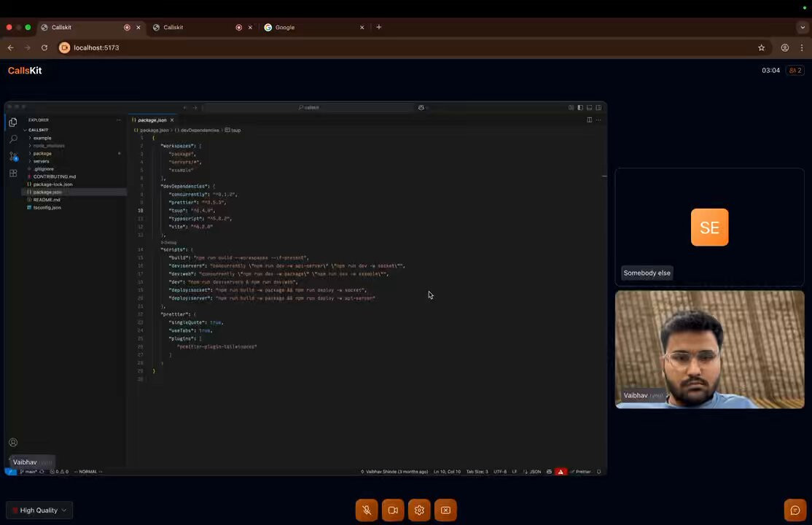Screen dimensions: 812x525
Task: Toggle the primary sidebar layout icon
Action: pyautogui.click(x=580, y=107)
